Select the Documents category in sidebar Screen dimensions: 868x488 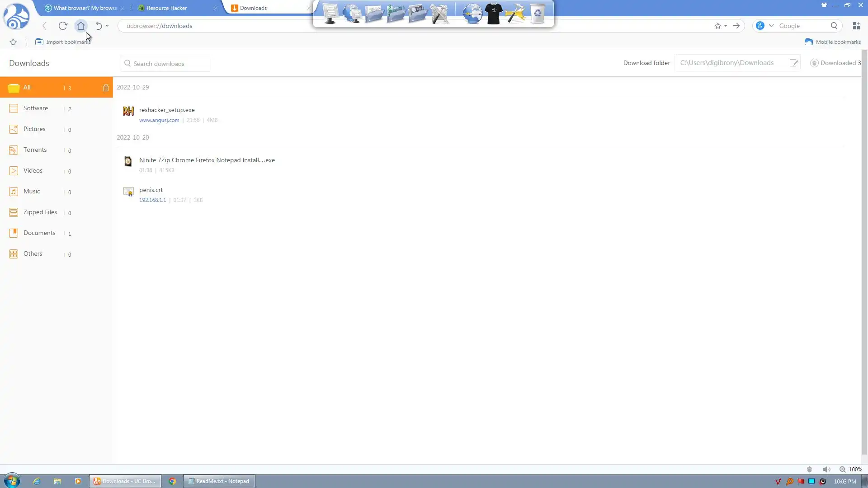click(39, 233)
